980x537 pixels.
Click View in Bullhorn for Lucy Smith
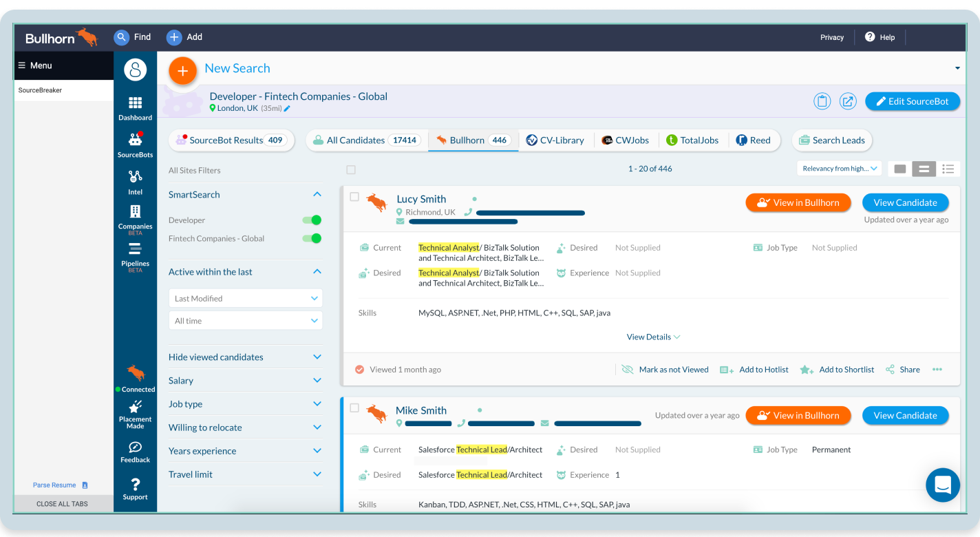798,202
